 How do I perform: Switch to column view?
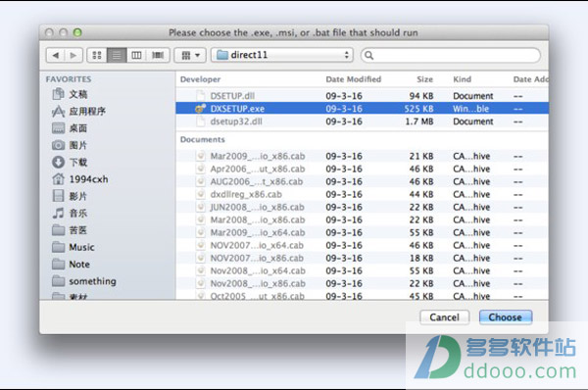click(136, 56)
